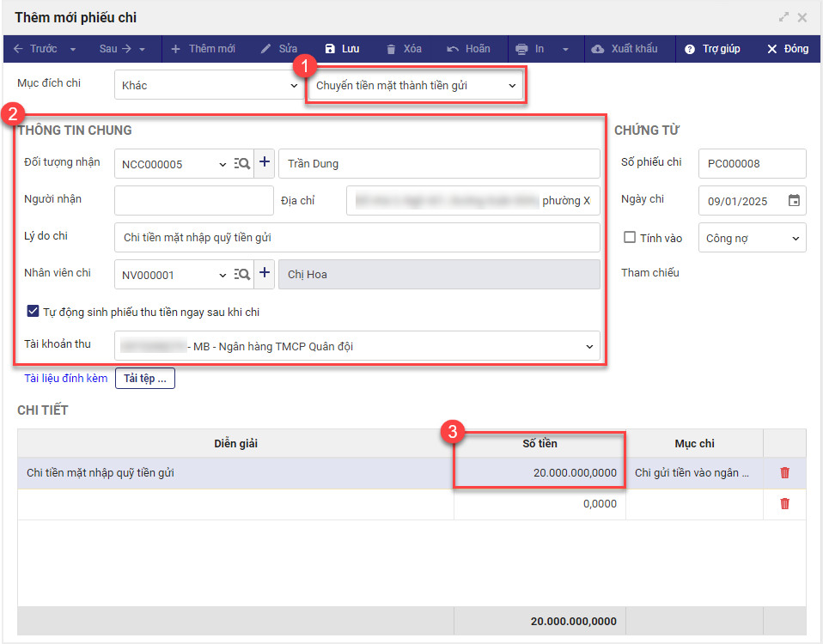Delete the first detail row trash icon

(784, 472)
